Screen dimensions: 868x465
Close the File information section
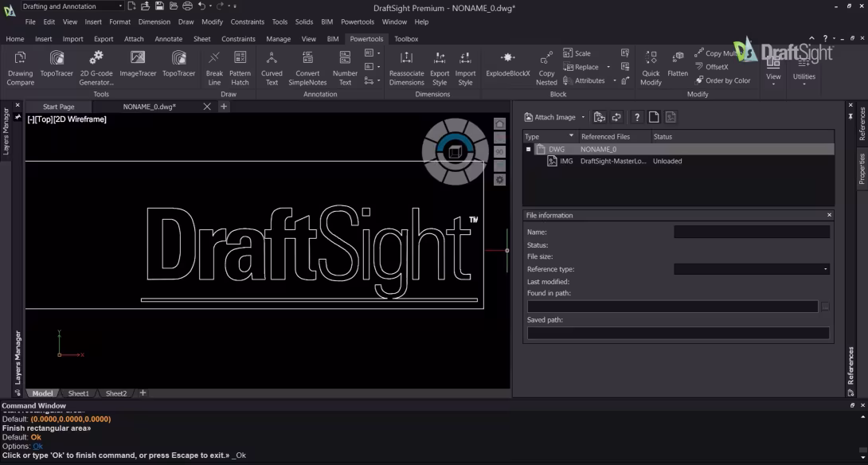[x=829, y=215]
